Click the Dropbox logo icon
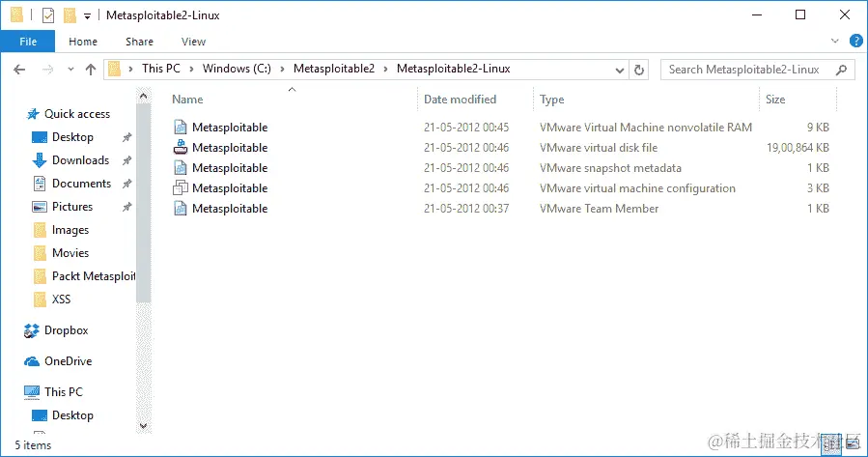The image size is (868, 457). click(32, 330)
